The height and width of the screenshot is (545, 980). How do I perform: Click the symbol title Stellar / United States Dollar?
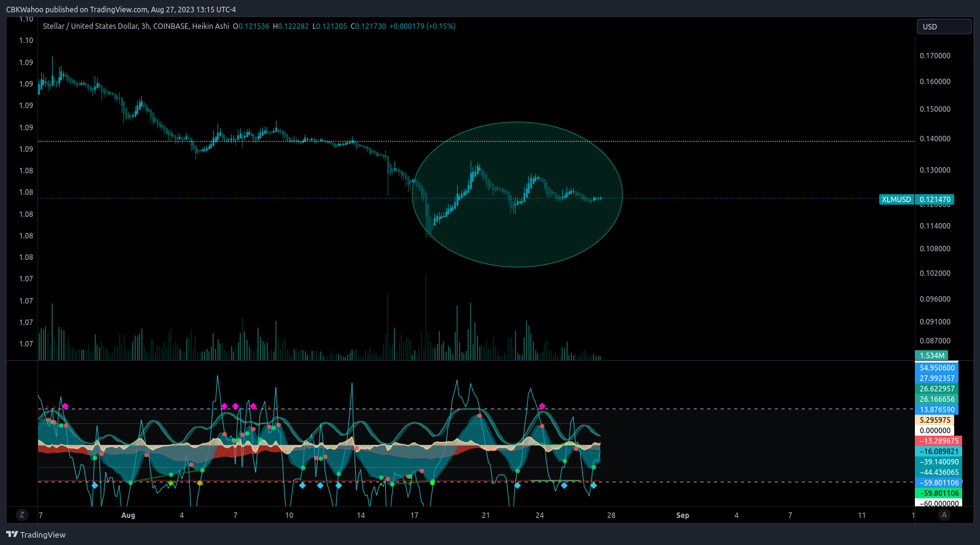coord(91,26)
